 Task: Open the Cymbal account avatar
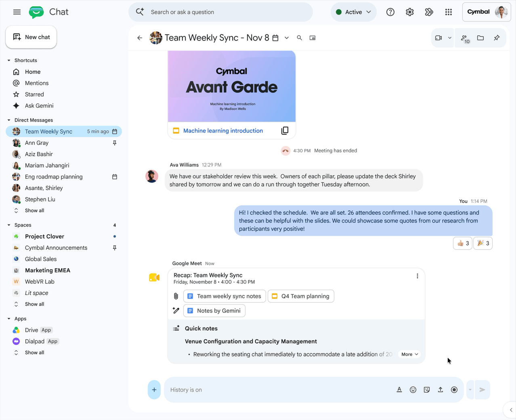501,12
